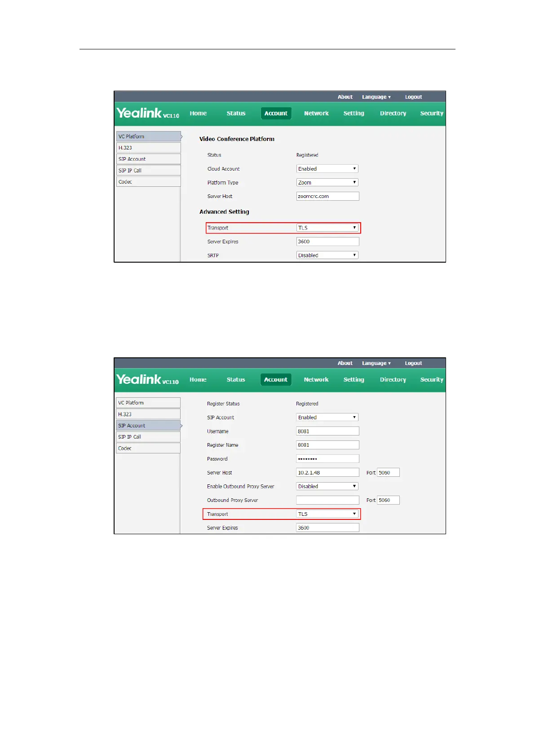Click Username field containing 8081
Viewport: 535px width, 756px height.
click(x=328, y=431)
